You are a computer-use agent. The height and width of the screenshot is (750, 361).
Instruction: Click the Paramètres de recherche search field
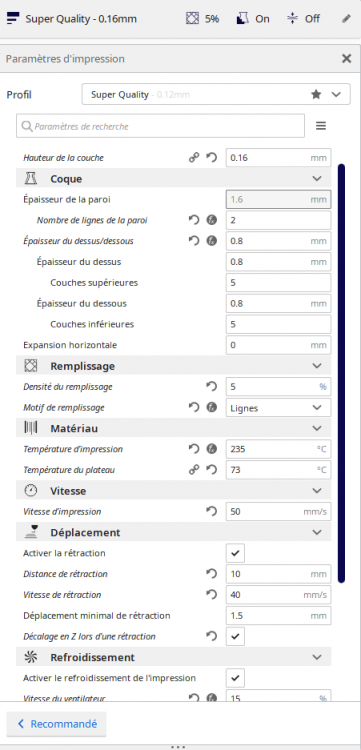[161, 126]
